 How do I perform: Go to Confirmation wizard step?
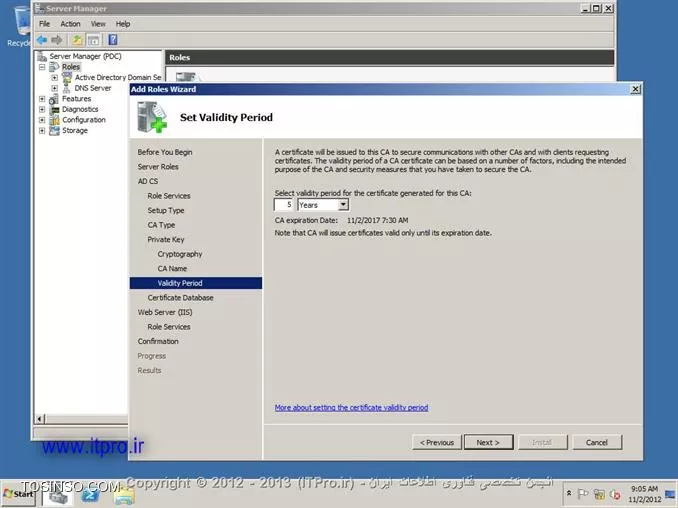(x=158, y=341)
